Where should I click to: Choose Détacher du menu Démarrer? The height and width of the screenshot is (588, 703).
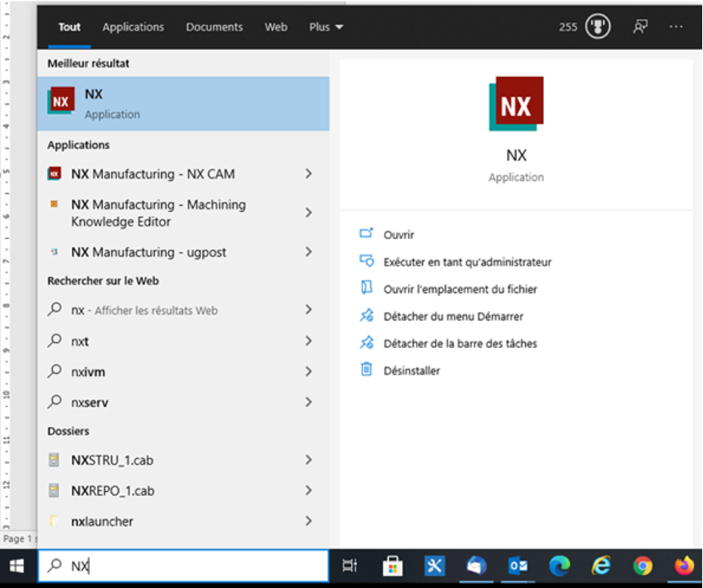click(453, 316)
